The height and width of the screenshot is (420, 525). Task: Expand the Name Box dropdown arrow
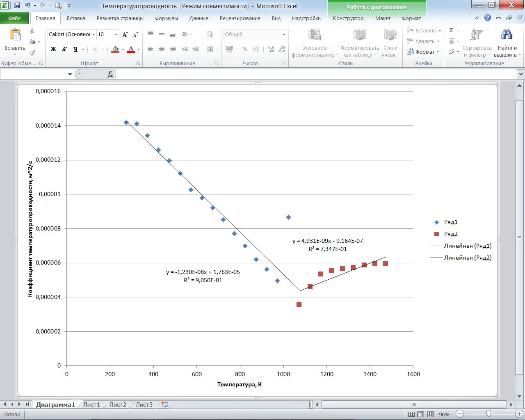click(x=70, y=74)
